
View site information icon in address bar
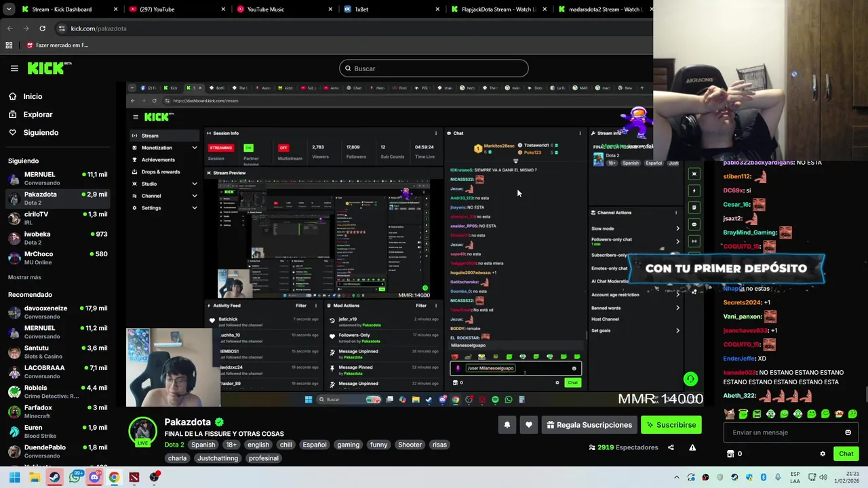pos(62,28)
